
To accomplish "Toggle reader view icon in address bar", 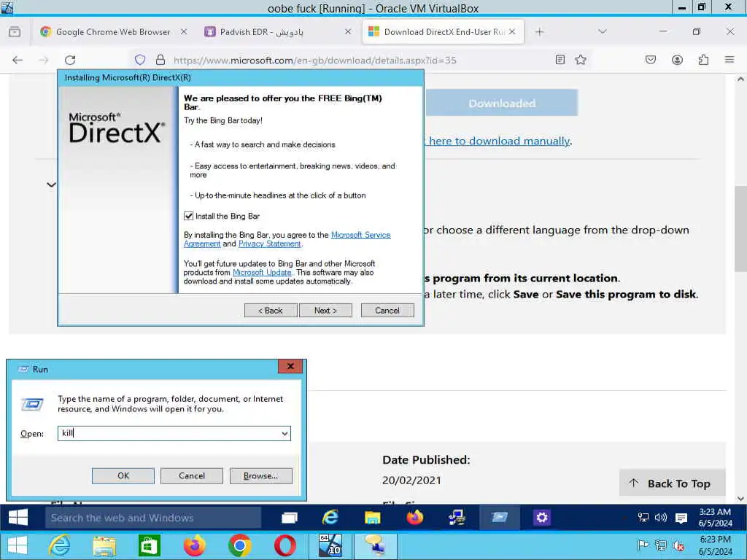I will [560, 60].
